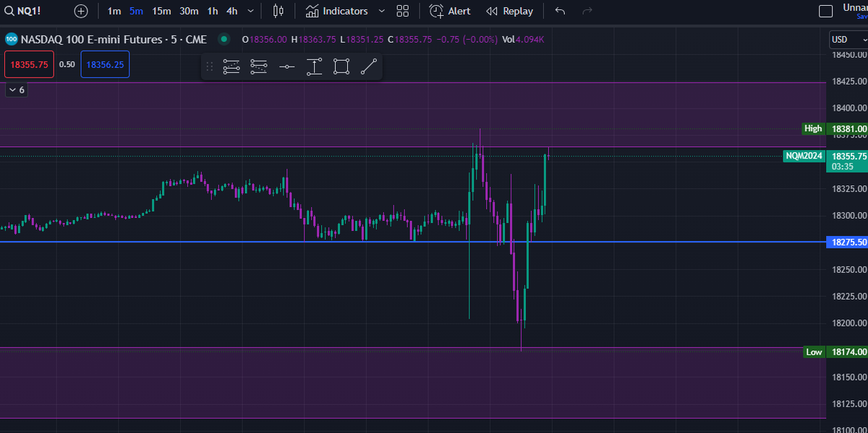Click the 18250.00 price axis label
Image resolution: width=868 pixels, height=433 pixels.
tap(849, 269)
